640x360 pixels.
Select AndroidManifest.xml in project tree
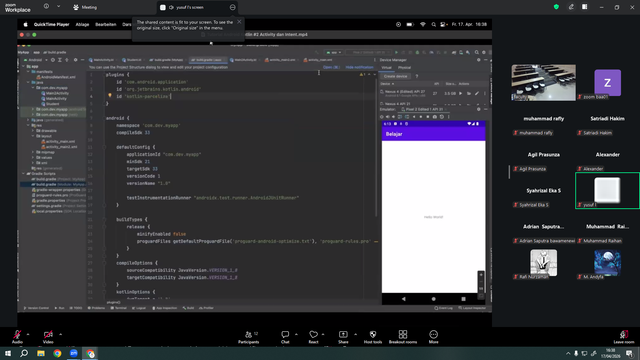click(55, 77)
